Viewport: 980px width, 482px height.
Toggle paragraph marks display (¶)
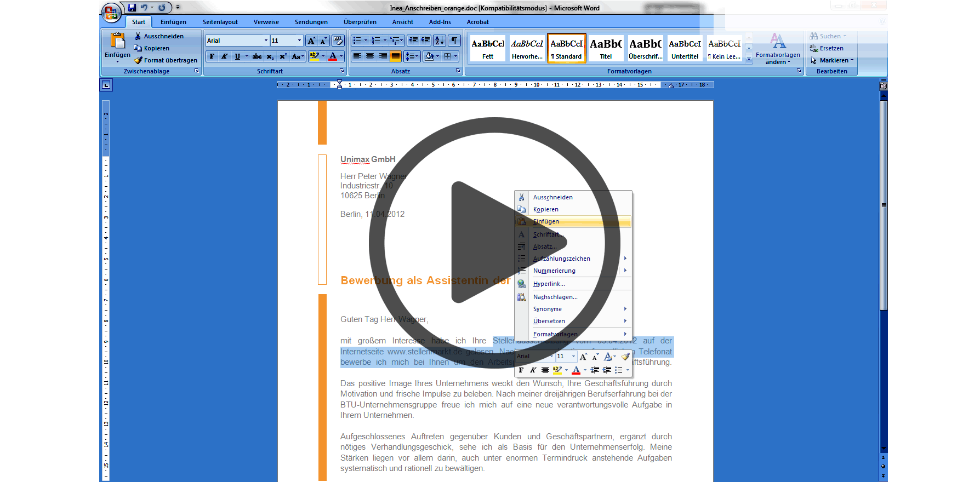click(454, 41)
